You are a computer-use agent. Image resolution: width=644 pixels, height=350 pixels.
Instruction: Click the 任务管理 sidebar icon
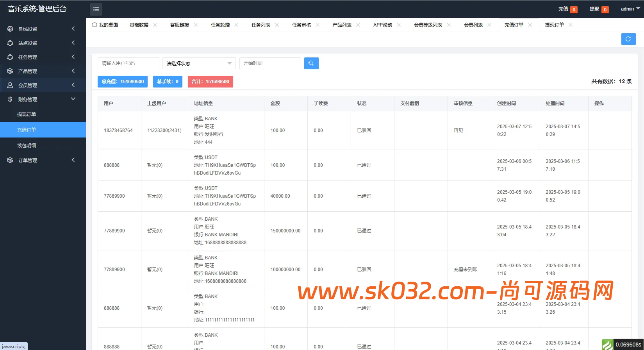(10, 57)
